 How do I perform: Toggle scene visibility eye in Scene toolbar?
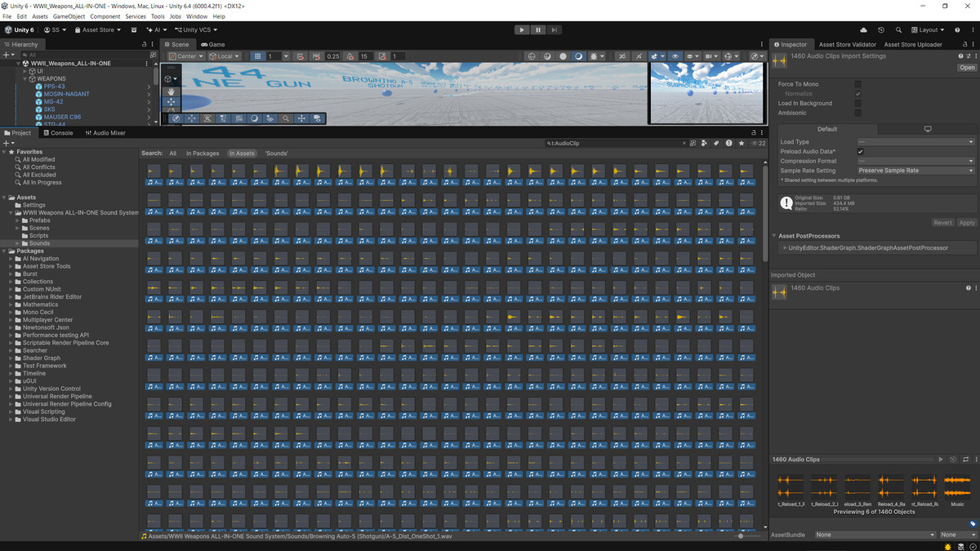click(x=675, y=56)
